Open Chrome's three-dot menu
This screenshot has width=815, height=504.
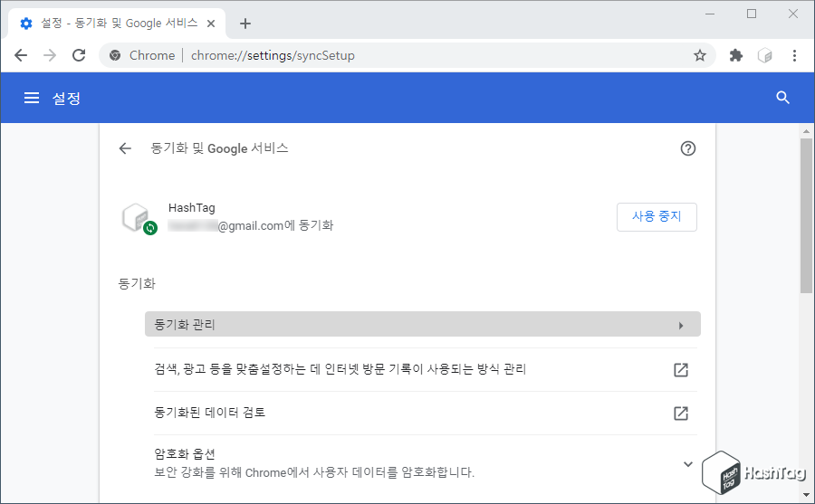click(x=794, y=55)
